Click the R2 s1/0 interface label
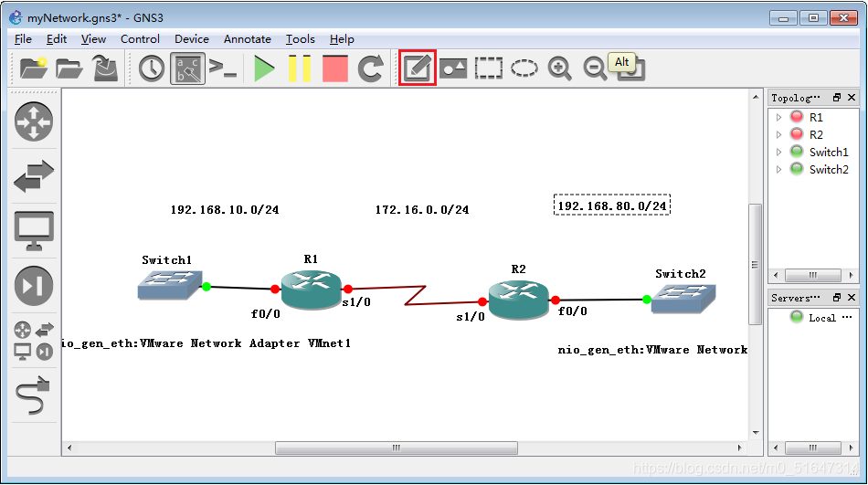Image resolution: width=868 pixels, height=485 pixels. pos(471,317)
